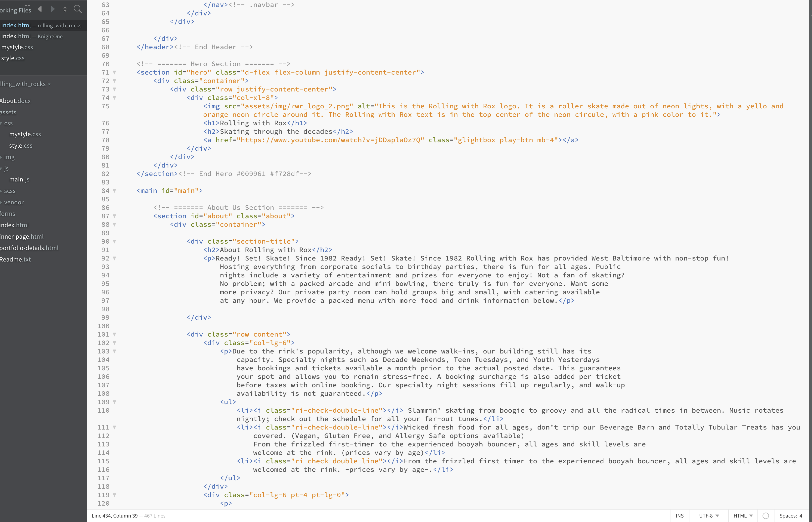Collapse code fold at line 71
812x522 pixels.
tap(115, 72)
